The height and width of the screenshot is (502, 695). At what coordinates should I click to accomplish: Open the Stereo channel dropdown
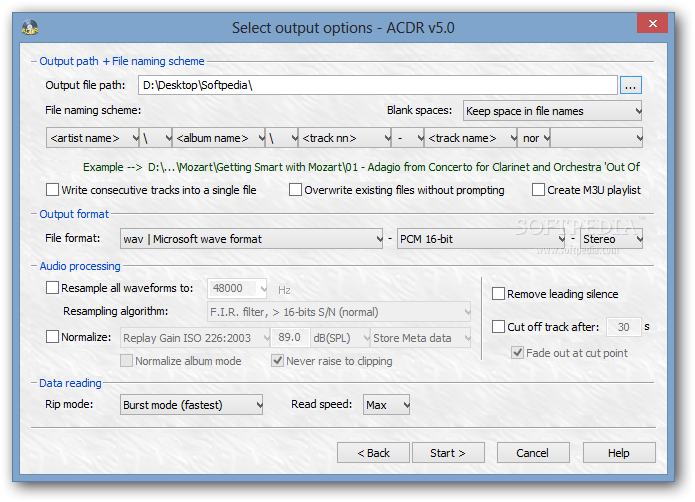pos(611,239)
